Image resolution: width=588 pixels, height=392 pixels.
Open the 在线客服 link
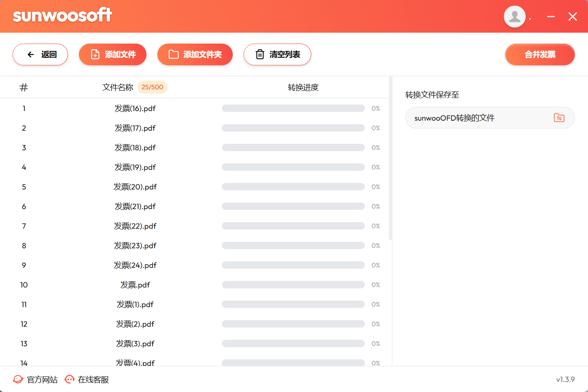click(x=93, y=380)
